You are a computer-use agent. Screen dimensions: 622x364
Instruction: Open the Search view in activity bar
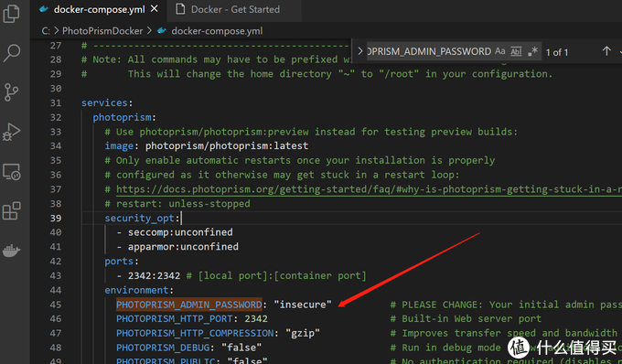point(12,52)
